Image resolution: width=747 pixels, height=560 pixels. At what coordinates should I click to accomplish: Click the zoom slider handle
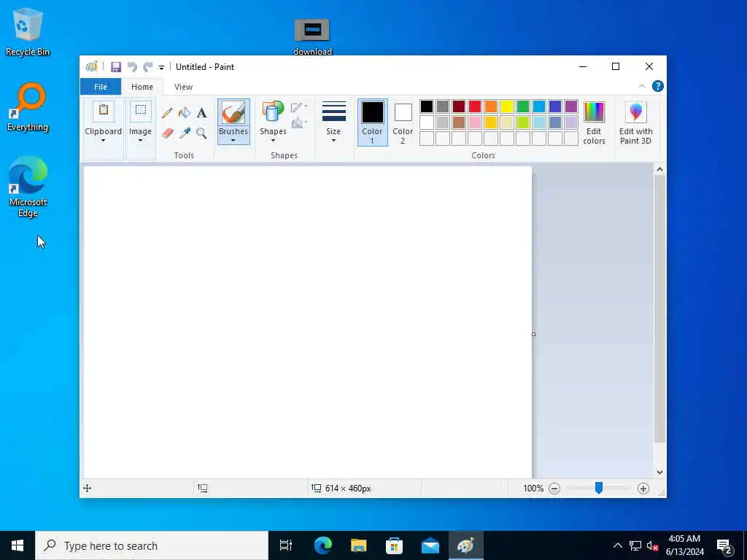pos(599,488)
